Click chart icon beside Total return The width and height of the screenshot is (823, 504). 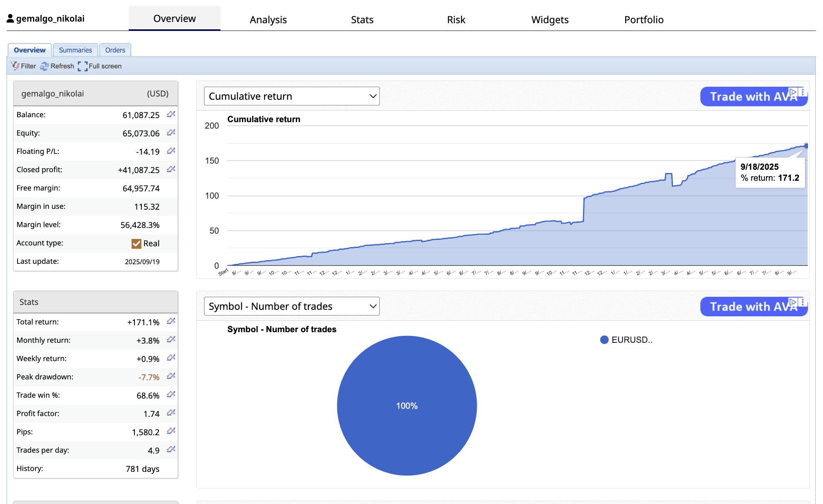(x=171, y=322)
